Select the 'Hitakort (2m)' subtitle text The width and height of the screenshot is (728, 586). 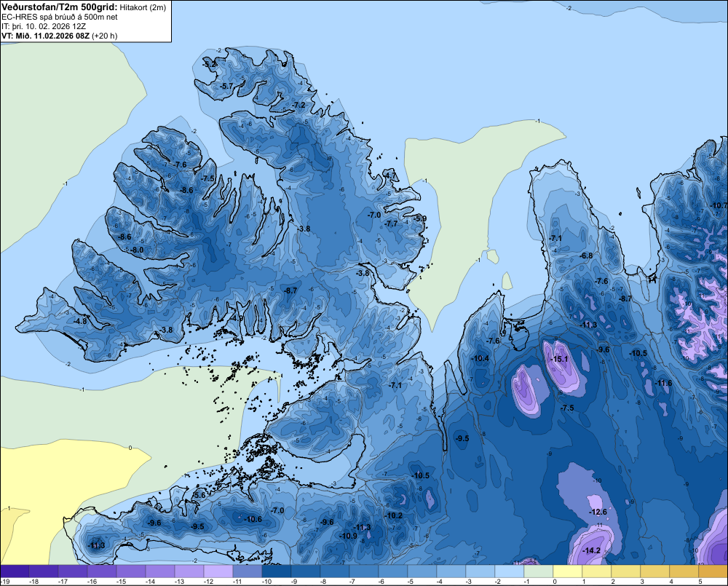click(x=143, y=7)
